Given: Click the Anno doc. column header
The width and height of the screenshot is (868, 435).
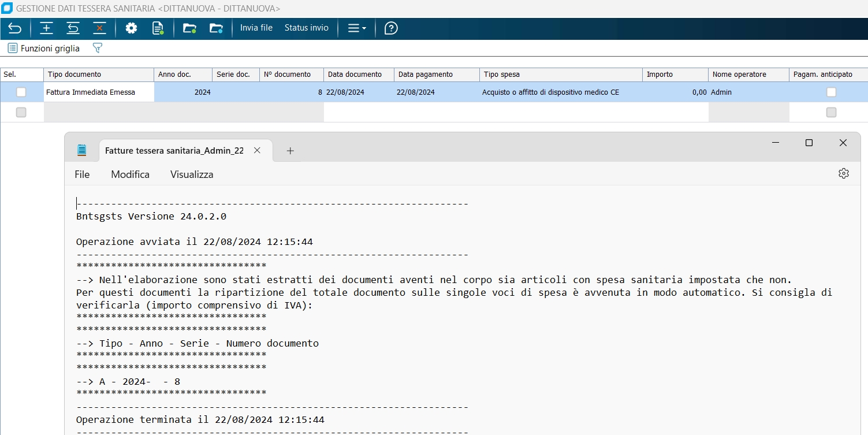Looking at the screenshot, I should pos(183,75).
